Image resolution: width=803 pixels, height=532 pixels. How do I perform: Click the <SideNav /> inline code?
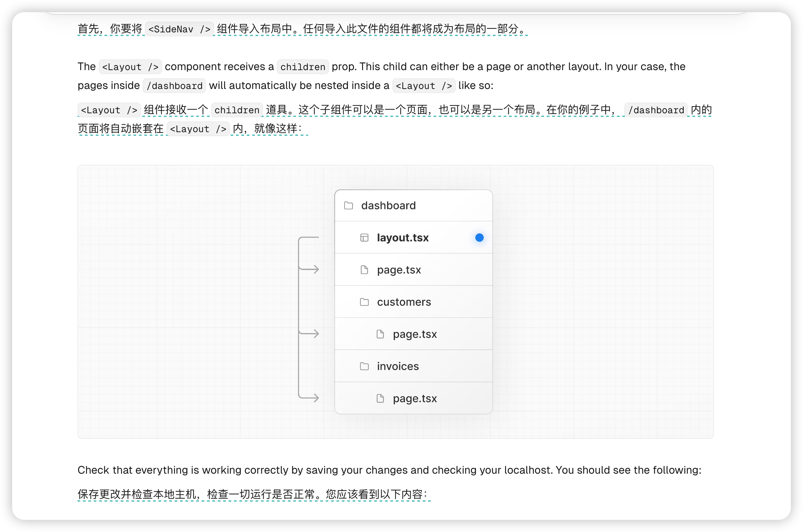[179, 29]
